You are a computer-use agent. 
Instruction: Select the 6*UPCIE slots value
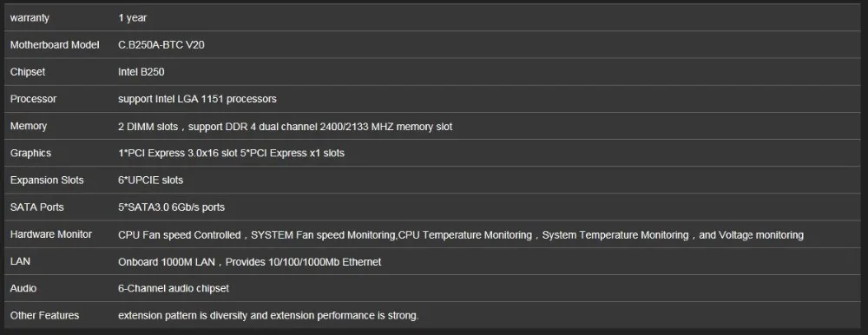pos(150,180)
